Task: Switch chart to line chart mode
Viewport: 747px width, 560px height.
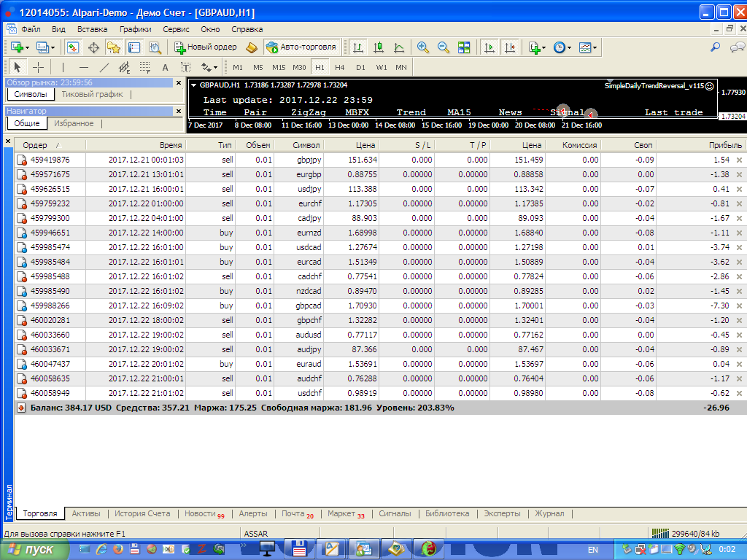Action: (x=399, y=47)
